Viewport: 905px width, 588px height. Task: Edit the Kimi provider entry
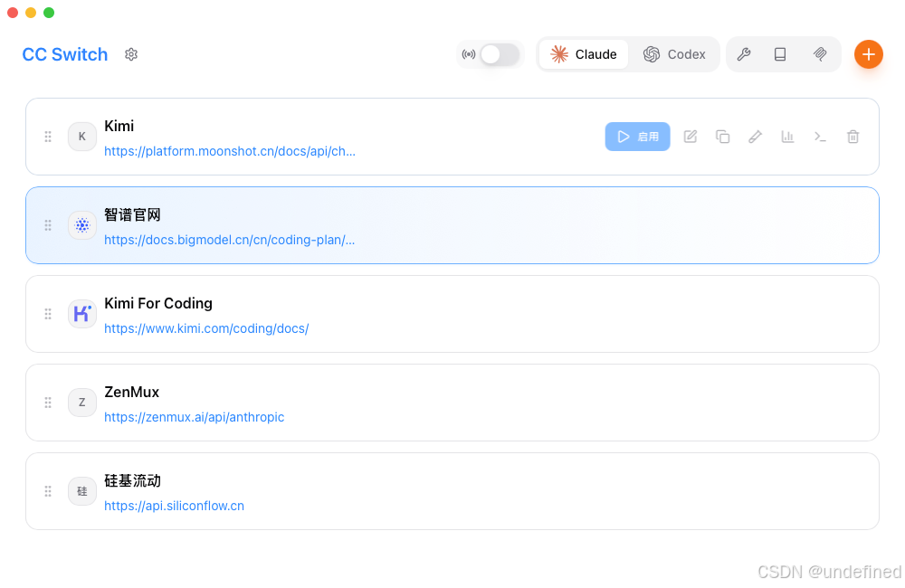tap(691, 137)
